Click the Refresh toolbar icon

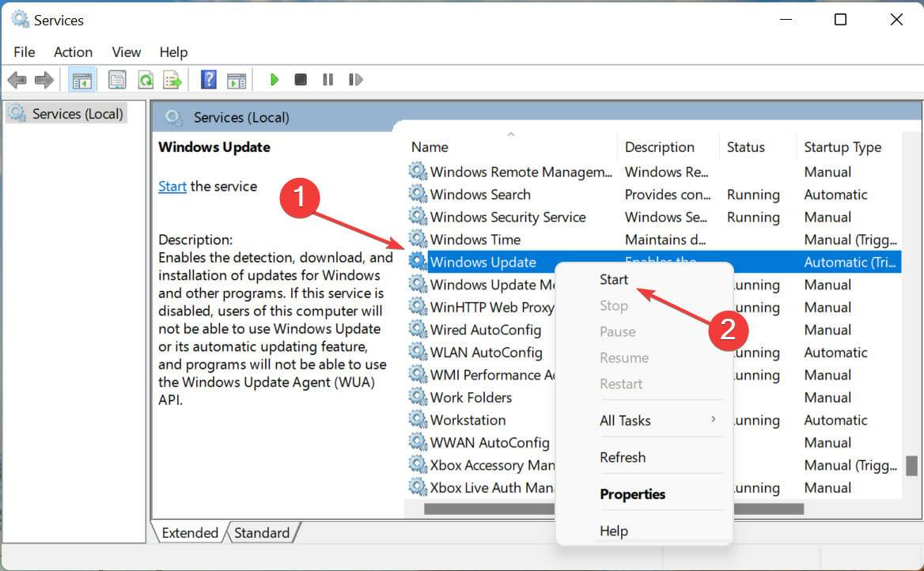click(146, 80)
